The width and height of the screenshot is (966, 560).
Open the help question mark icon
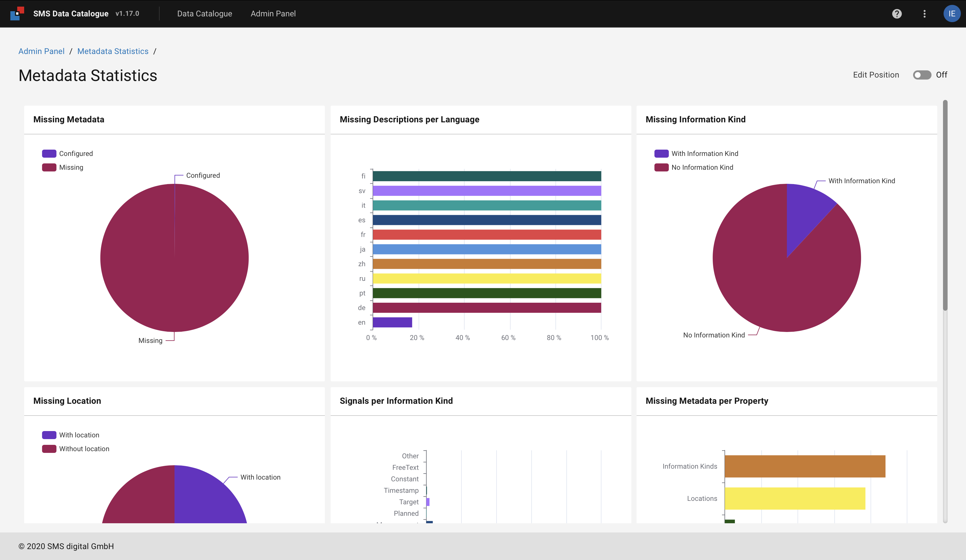(897, 14)
